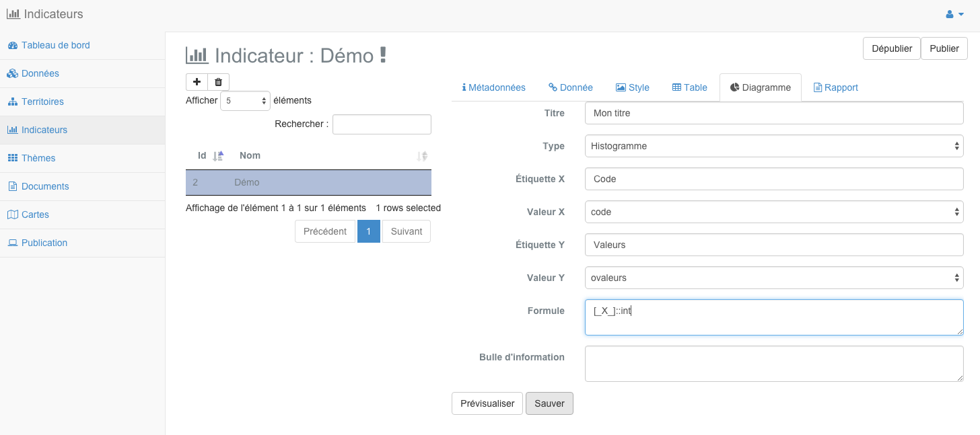The height and width of the screenshot is (435, 980).
Task: Click the info icon on Métadonnées tab
Action: pyautogui.click(x=464, y=87)
